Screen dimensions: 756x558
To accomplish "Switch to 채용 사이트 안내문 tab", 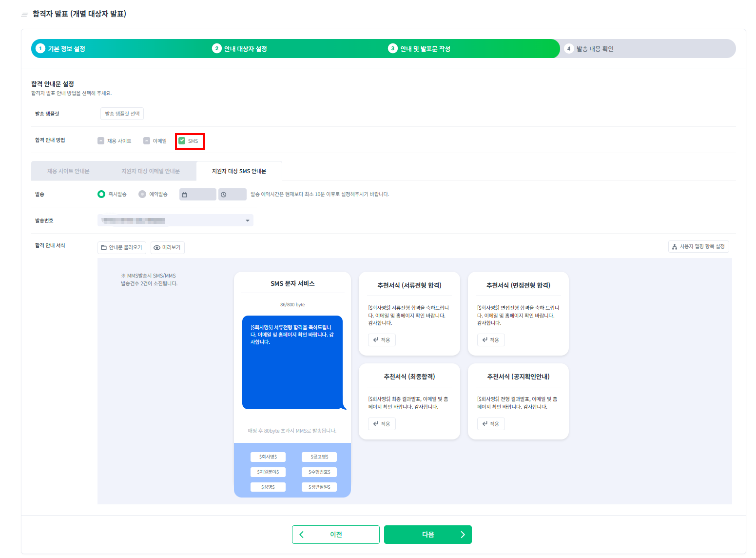I will pyautogui.click(x=68, y=171).
